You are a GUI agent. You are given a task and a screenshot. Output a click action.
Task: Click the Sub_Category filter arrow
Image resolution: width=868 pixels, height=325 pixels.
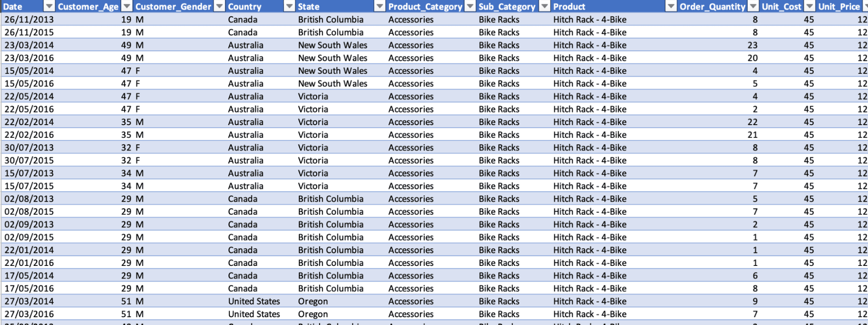544,7
